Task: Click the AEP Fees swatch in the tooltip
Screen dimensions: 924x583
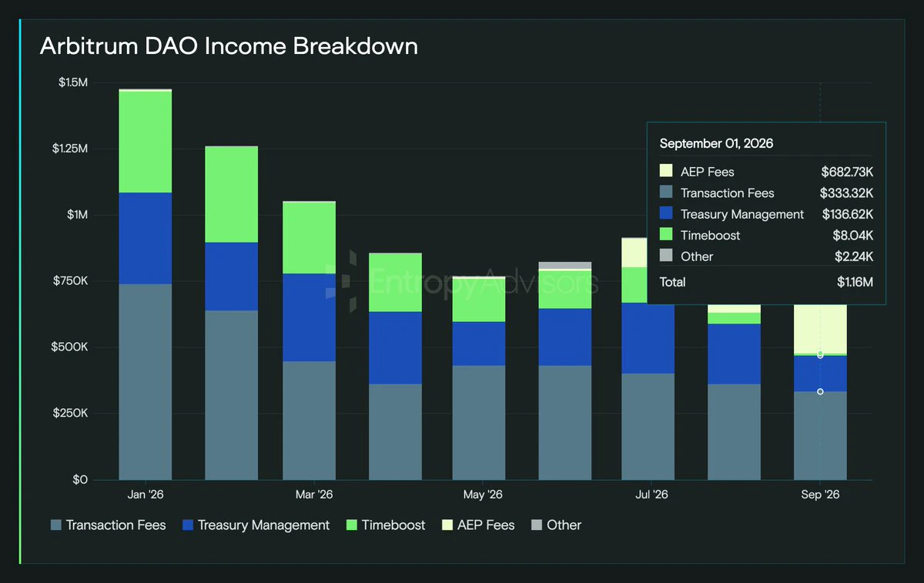Action: [x=666, y=171]
